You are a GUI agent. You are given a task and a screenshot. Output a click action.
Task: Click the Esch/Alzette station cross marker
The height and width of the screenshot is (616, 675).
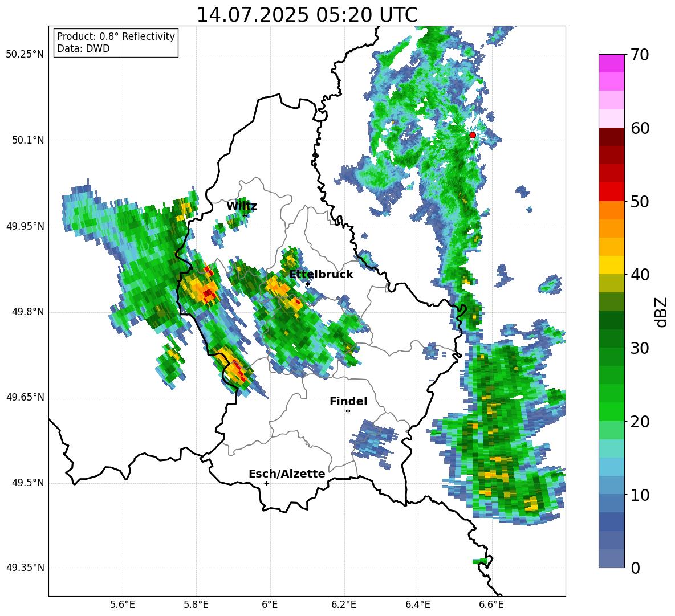click(266, 483)
